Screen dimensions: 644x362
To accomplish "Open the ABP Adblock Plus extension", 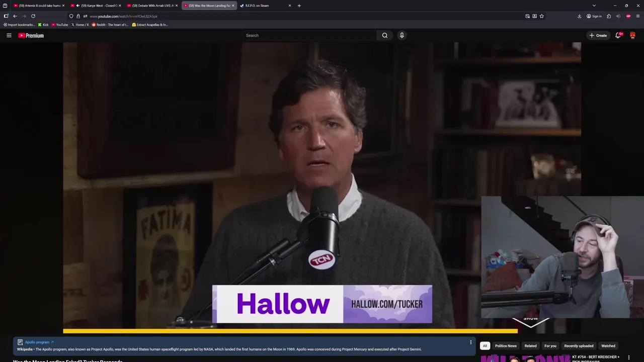I will click(628, 16).
